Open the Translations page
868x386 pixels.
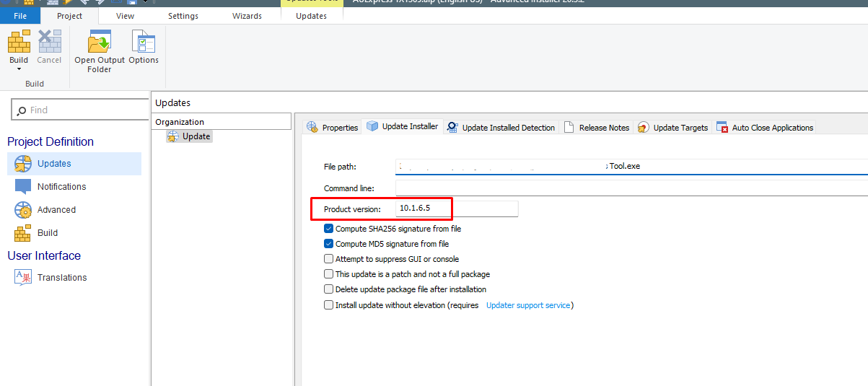click(x=61, y=278)
